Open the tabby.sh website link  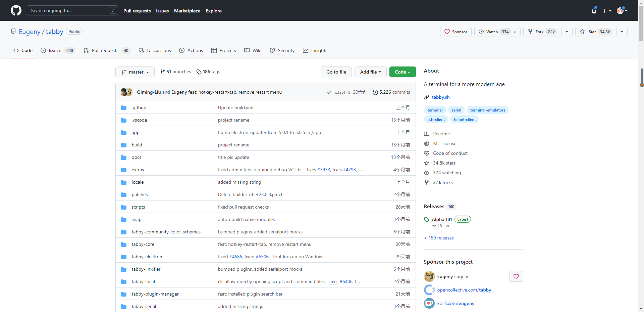[441, 97]
